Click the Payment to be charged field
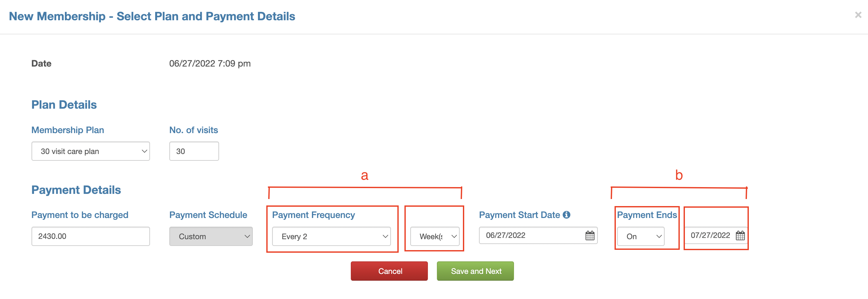This screenshot has width=868, height=299. coord(91,236)
